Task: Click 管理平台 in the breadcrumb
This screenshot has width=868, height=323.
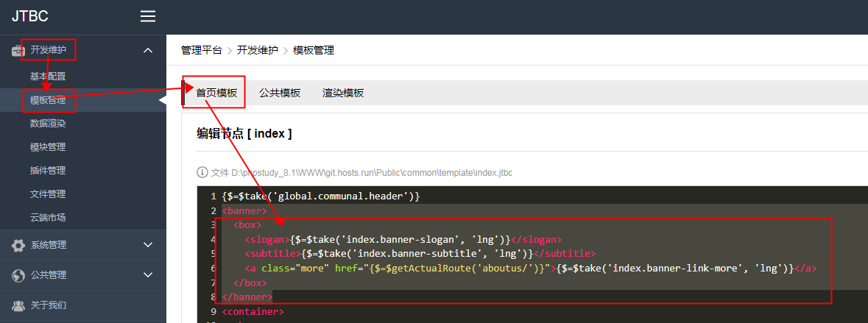Action: pos(202,50)
